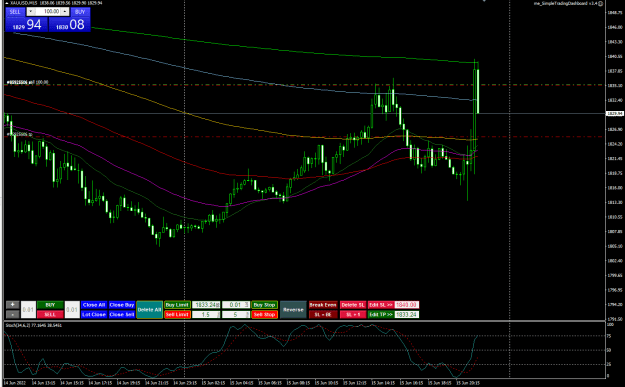This screenshot has width=625, height=387.
Task: Click the 1830 08 buy price tile
Action: 70,25
